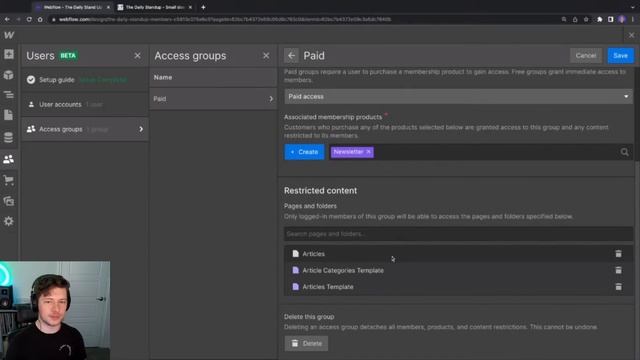The height and width of the screenshot is (360, 640).
Task: Open the Ecommerce cart panel
Action: tap(9, 180)
